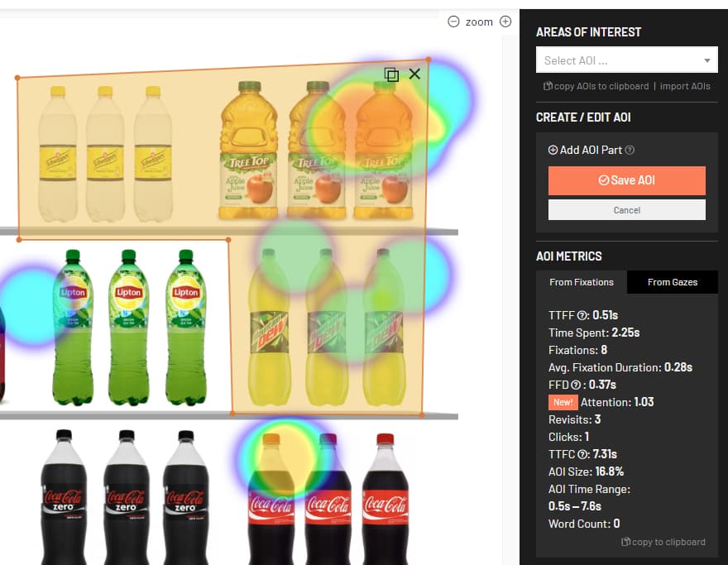The height and width of the screenshot is (565, 728).
Task: Click the import AOIs link
Action: click(x=685, y=86)
